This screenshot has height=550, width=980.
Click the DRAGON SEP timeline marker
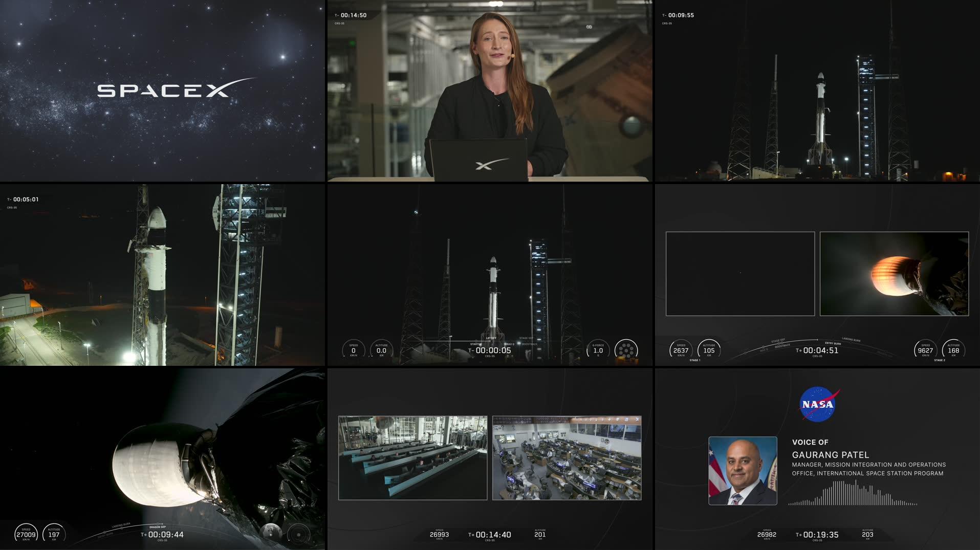(158, 527)
